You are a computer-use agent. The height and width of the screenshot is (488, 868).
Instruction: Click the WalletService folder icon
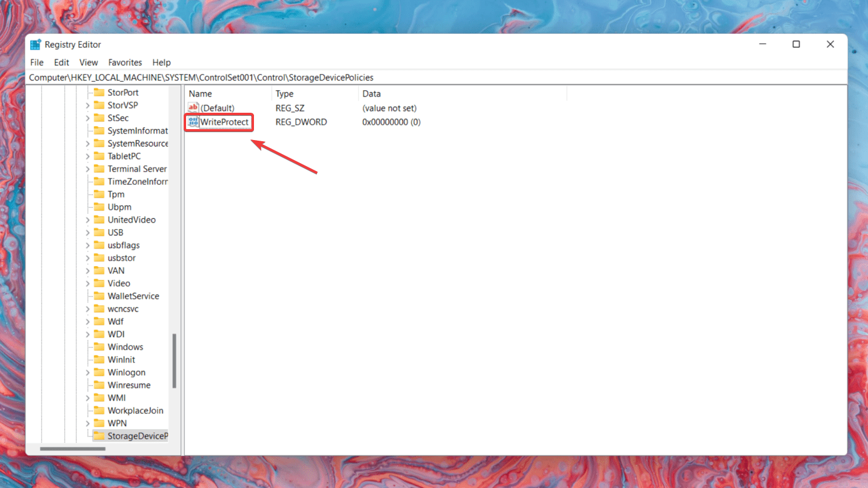(x=99, y=296)
